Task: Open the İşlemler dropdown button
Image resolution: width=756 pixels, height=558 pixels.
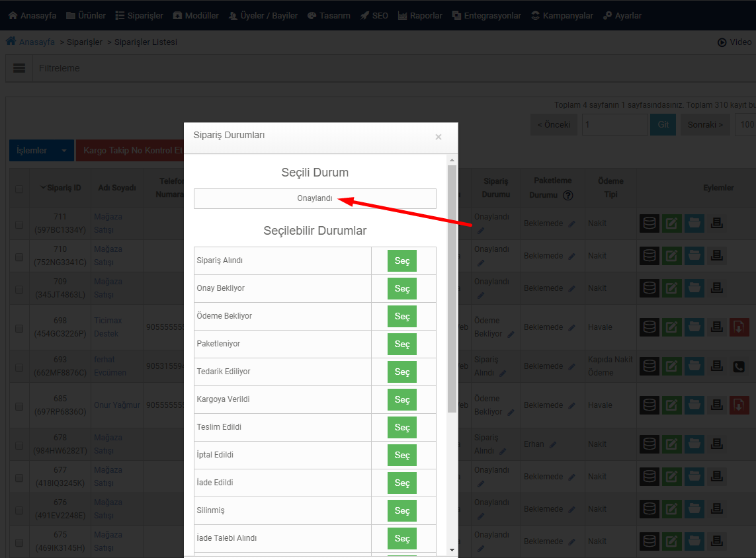Action: pos(42,150)
